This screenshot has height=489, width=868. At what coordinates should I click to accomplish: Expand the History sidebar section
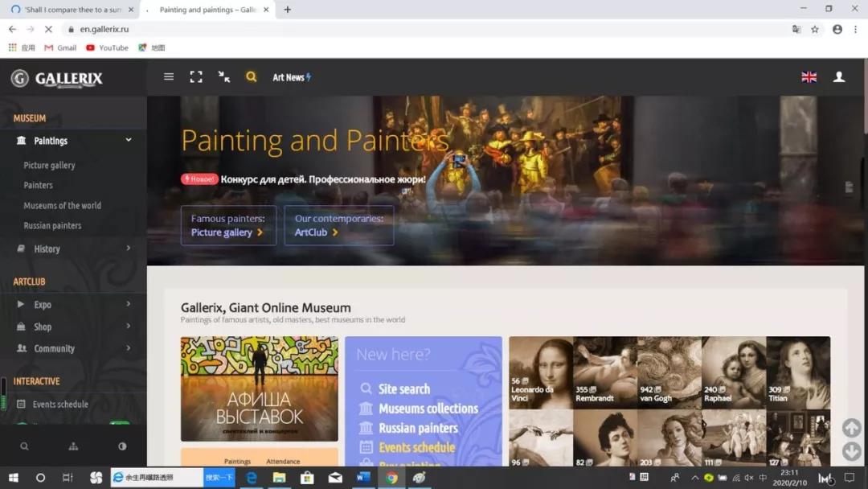click(x=129, y=249)
